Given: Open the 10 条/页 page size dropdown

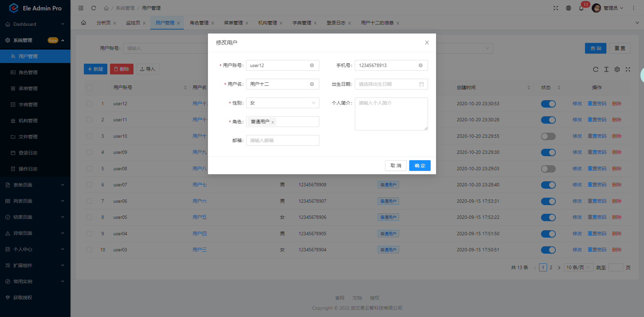Looking at the screenshot, I should [x=578, y=267].
